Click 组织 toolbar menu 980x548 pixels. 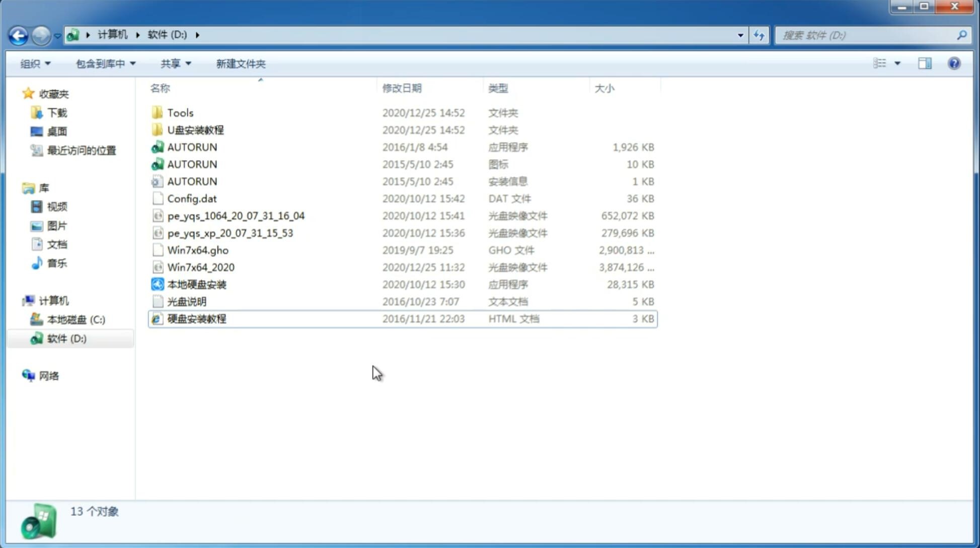click(x=35, y=63)
